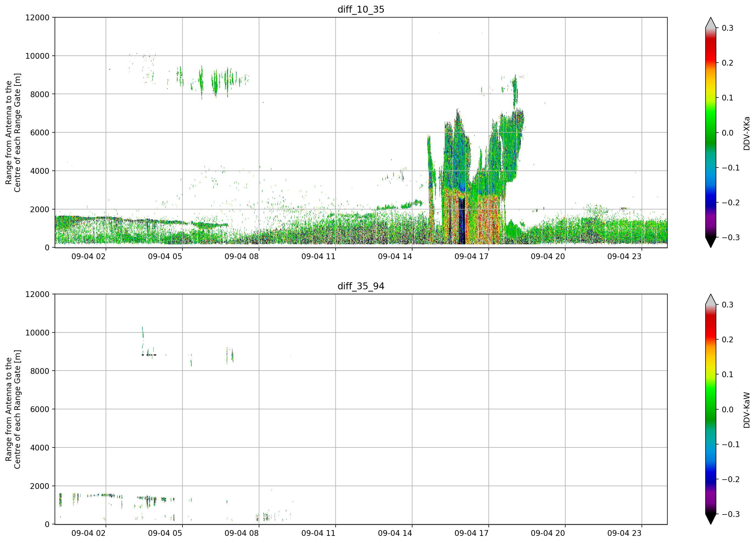Click the 09-04 17 tick on top plot
Image resolution: width=756 pixels, height=543 pixels.
click(x=471, y=256)
